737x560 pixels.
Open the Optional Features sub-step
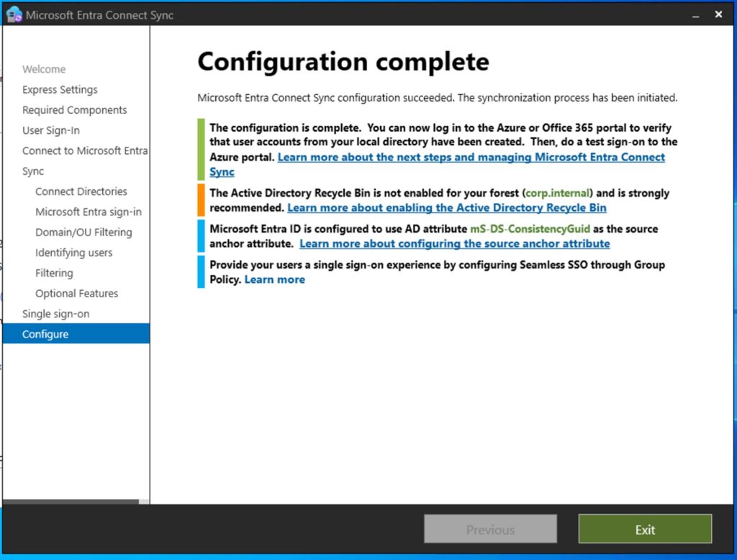point(76,294)
